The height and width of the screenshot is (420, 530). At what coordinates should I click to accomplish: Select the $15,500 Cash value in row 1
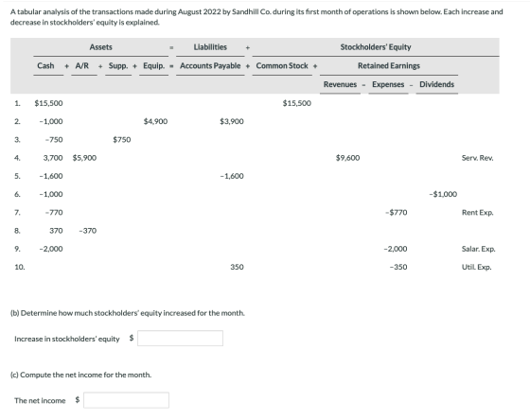pos(48,103)
